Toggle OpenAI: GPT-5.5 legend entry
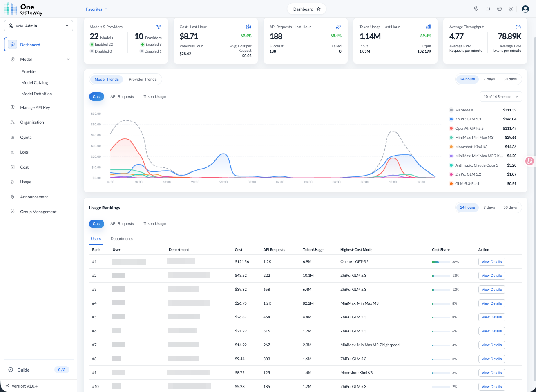The height and width of the screenshot is (392, 536). click(483, 129)
